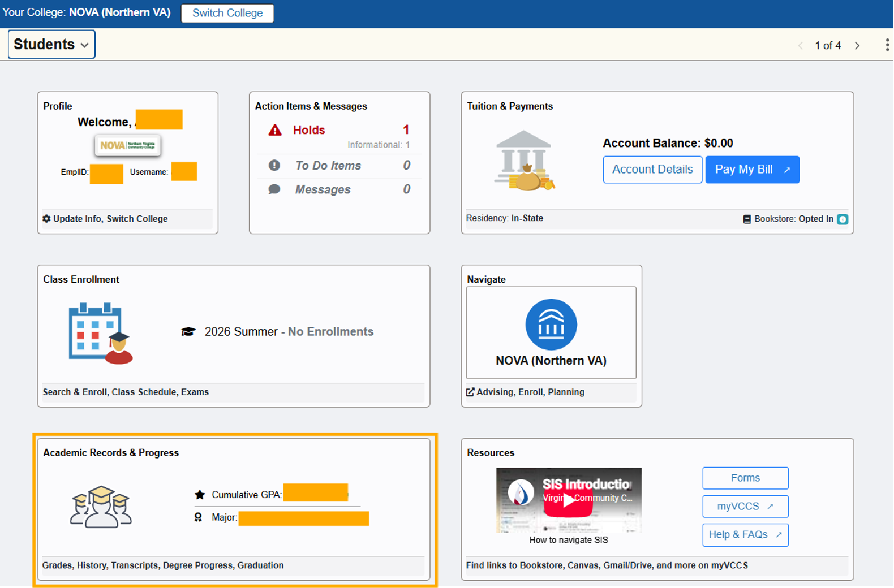894x588 pixels.
Task: Click the Residency: In-State text
Action: coord(505,218)
